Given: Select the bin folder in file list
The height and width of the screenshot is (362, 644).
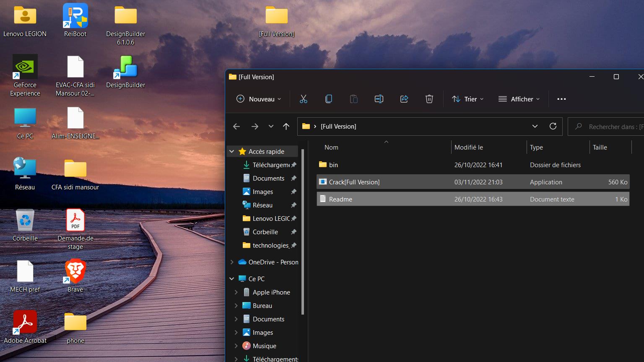Looking at the screenshot, I should (x=333, y=165).
